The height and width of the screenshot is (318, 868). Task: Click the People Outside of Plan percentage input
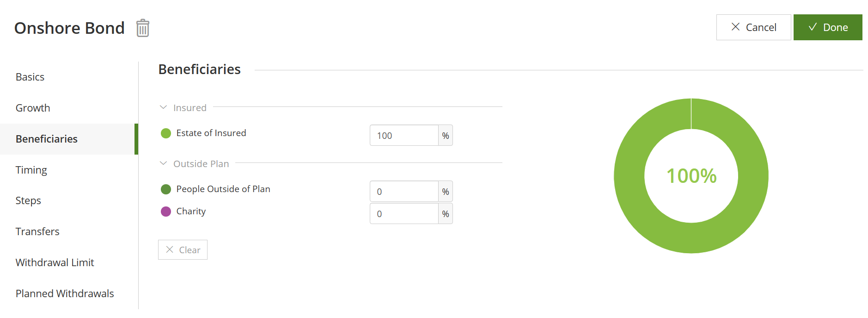point(404,192)
